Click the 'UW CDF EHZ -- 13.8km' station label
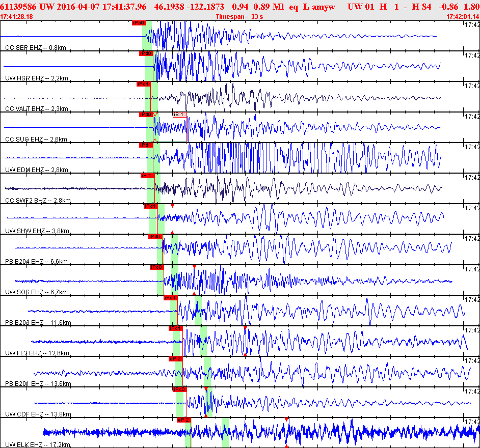Screen dimensions: 480x448 pyautogui.click(x=38, y=415)
